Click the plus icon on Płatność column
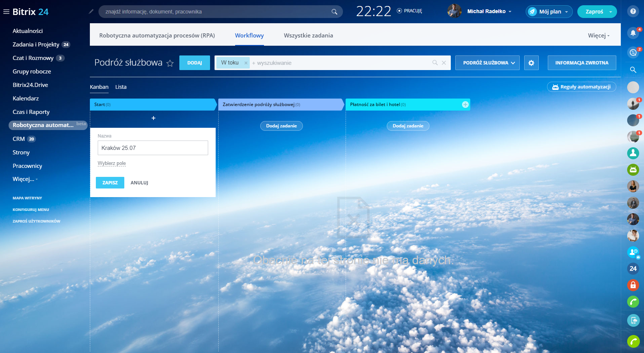 coord(465,105)
